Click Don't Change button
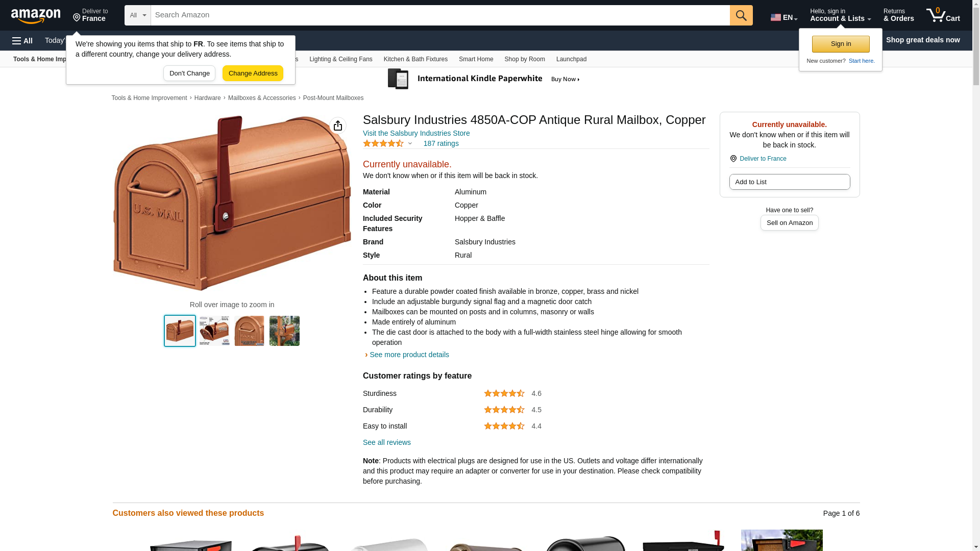The image size is (980, 551). pyautogui.click(x=189, y=73)
